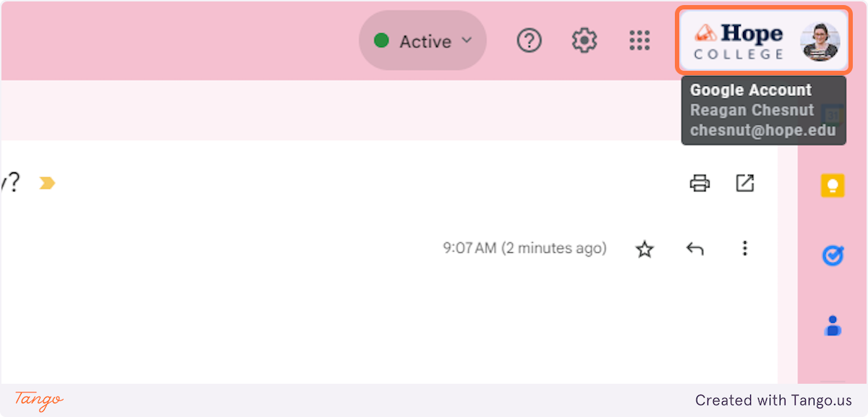Star this email message
Image resolution: width=868 pixels, height=417 pixels.
pos(644,249)
